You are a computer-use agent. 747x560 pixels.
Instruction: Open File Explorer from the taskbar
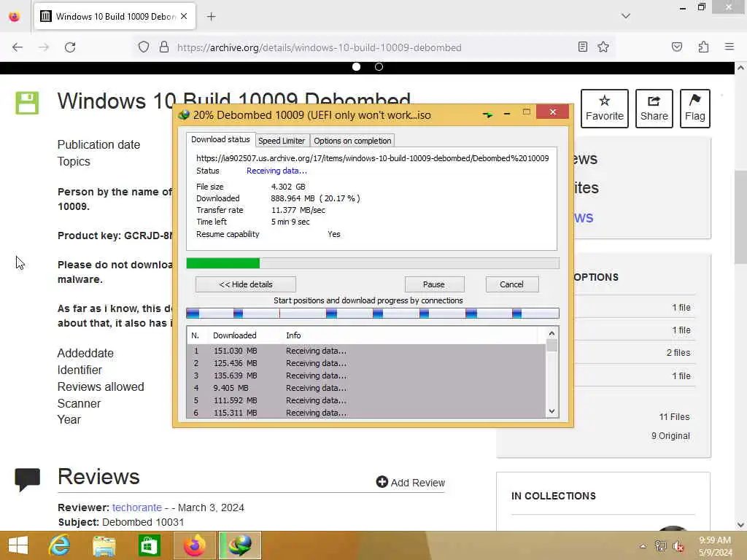(x=104, y=545)
